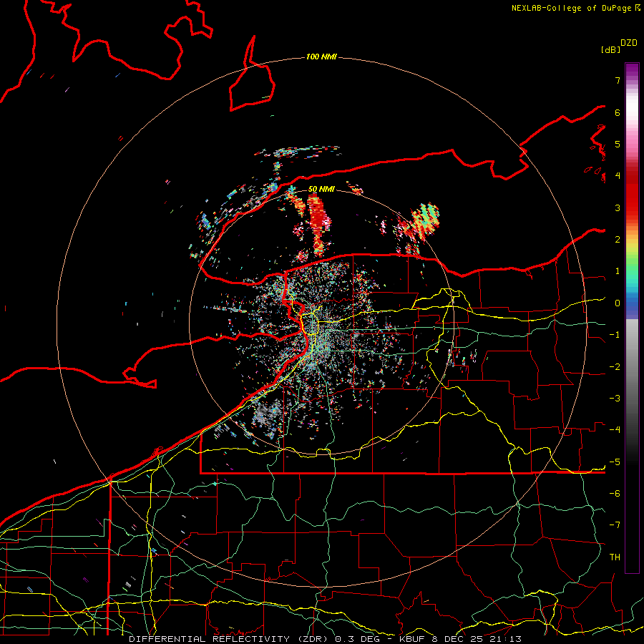Click the KBUF radar site identifier
Screen dimensions: 644x644
click(x=414, y=639)
